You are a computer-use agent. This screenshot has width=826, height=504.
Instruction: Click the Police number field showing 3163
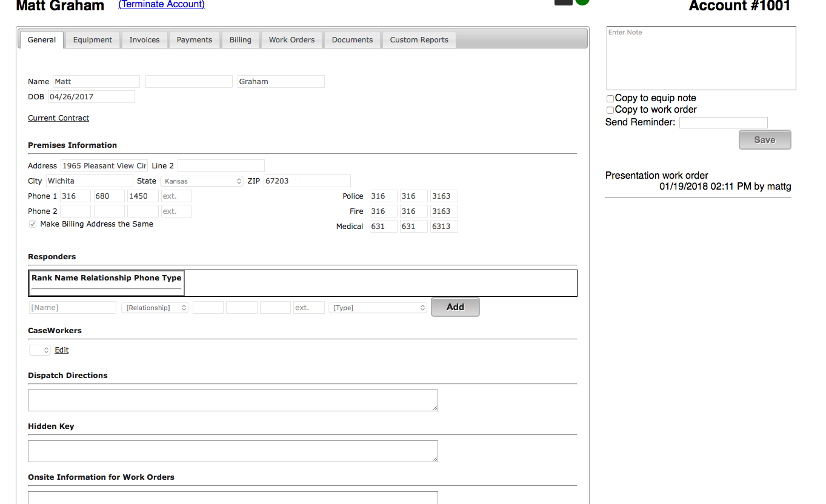point(444,196)
